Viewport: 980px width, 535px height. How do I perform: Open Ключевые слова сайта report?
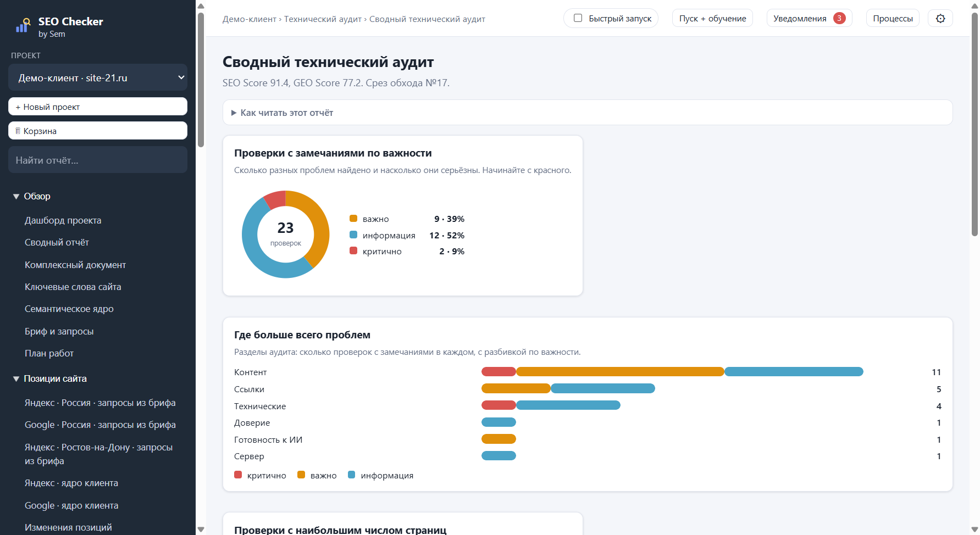pyautogui.click(x=73, y=287)
